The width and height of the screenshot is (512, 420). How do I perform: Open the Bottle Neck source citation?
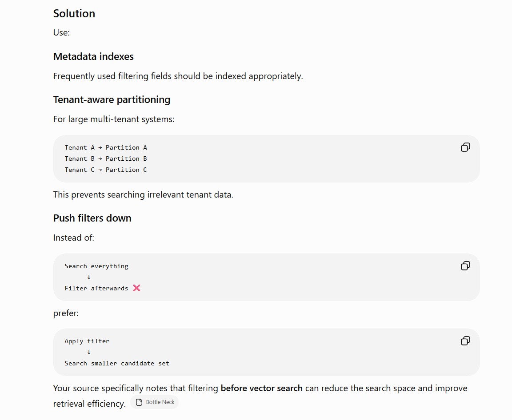(x=155, y=402)
